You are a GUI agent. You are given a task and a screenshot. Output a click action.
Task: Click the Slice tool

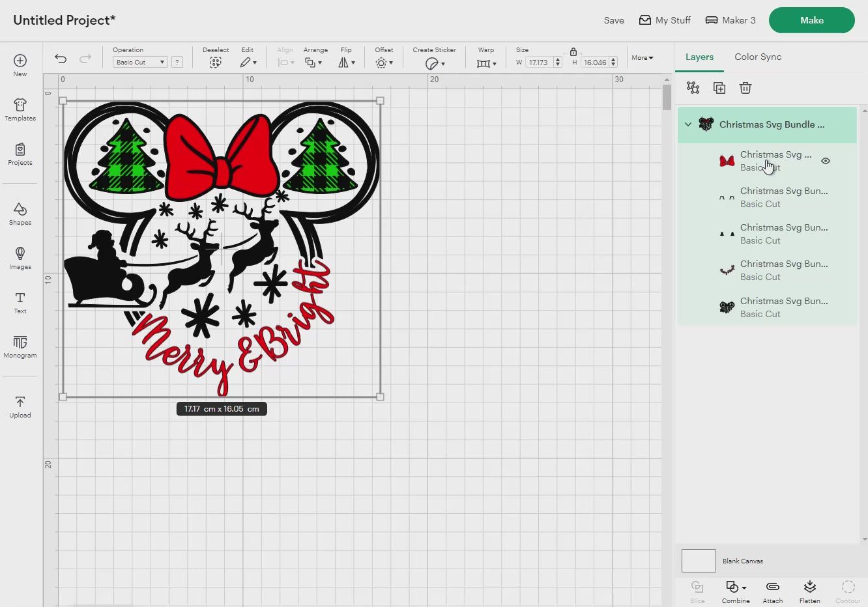pyautogui.click(x=697, y=591)
